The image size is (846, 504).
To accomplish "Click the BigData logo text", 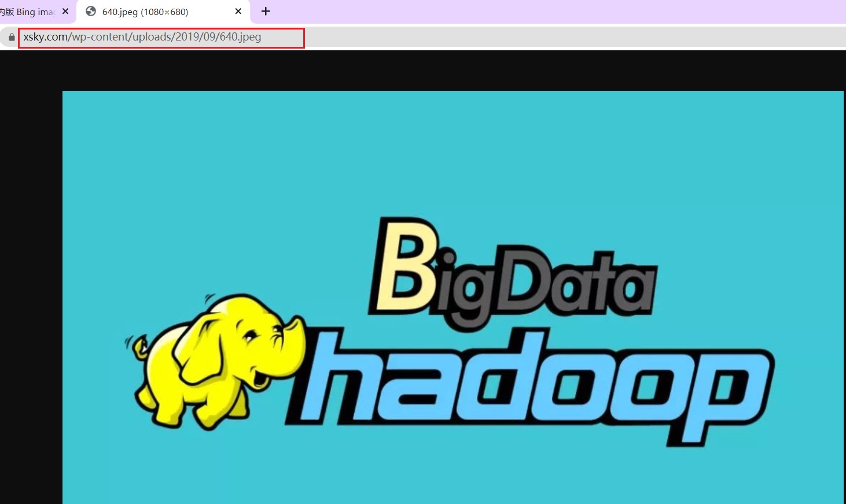I will (x=512, y=272).
